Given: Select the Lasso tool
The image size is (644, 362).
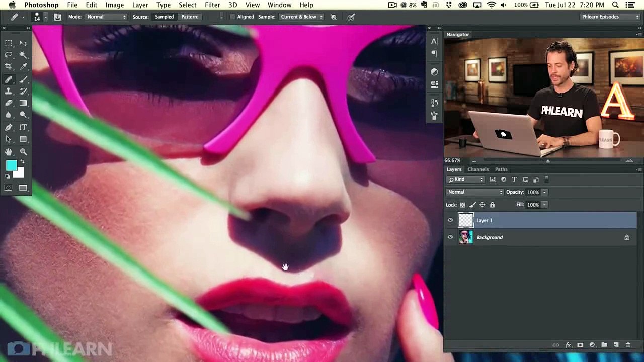Looking at the screenshot, I should point(9,55).
